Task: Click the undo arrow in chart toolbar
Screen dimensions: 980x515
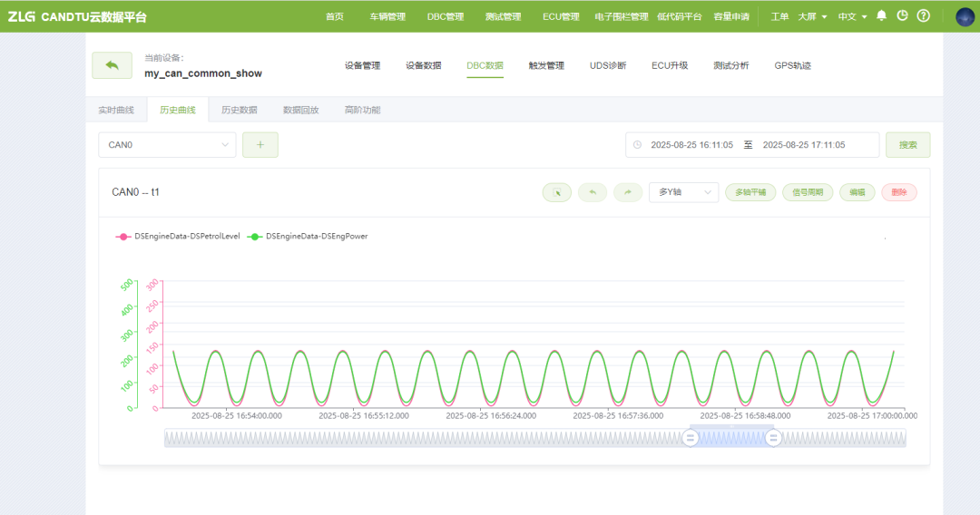Action: 593,192
